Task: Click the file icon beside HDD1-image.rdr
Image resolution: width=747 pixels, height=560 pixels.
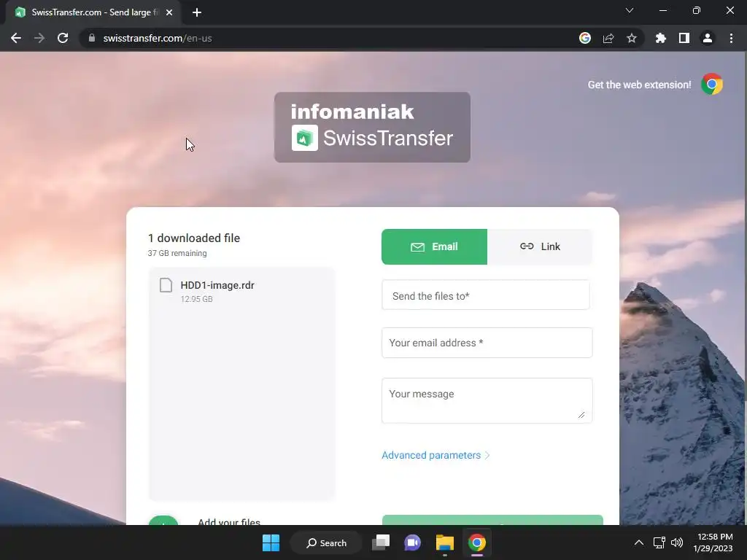Action: (x=166, y=285)
